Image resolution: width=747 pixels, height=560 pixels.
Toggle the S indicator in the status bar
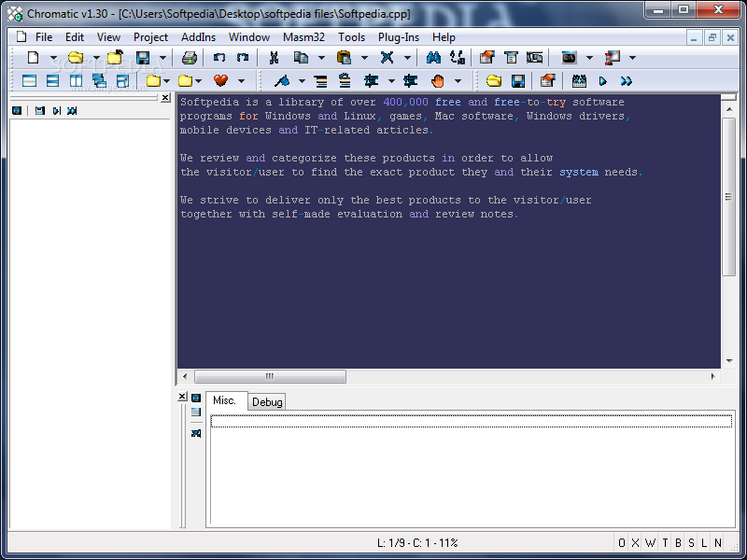click(691, 543)
